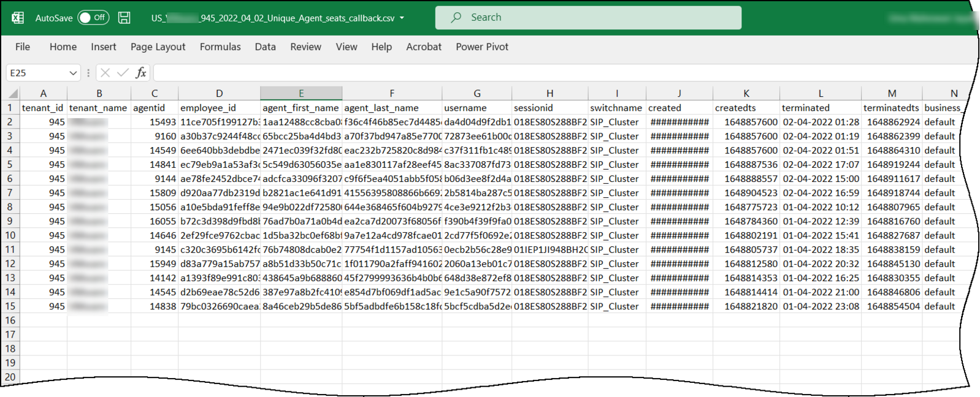Click the search magnifier icon
980x397 pixels.
click(456, 18)
